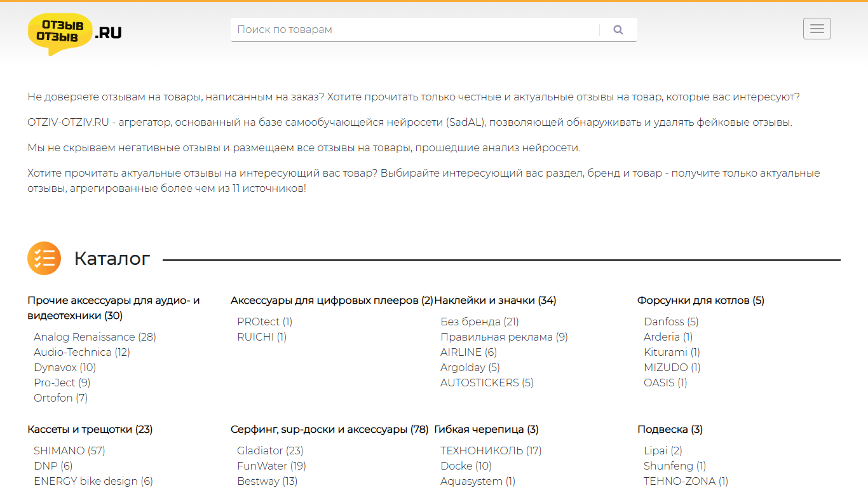The image size is (868, 488).
Task: Select Без бренда (21) link
Action: (480, 322)
